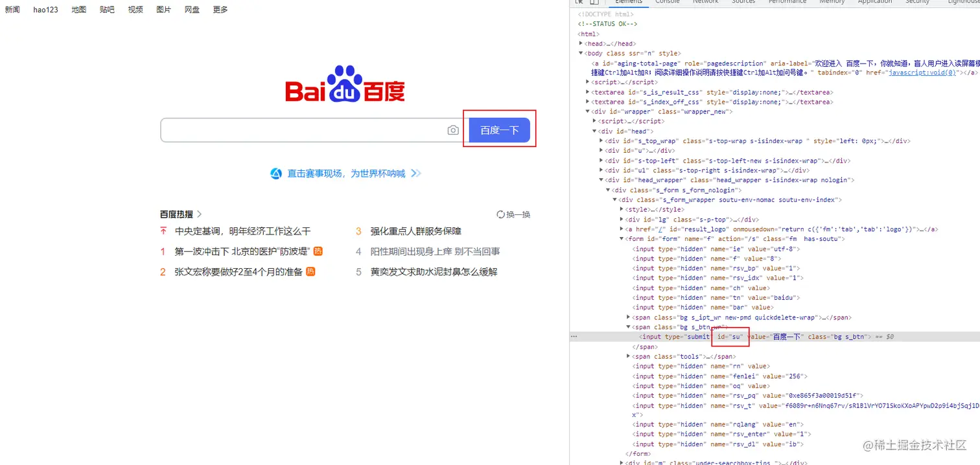The width and height of the screenshot is (980, 465).
Task: Click the blue World Cup badge icon
Action: click(276, 174)
